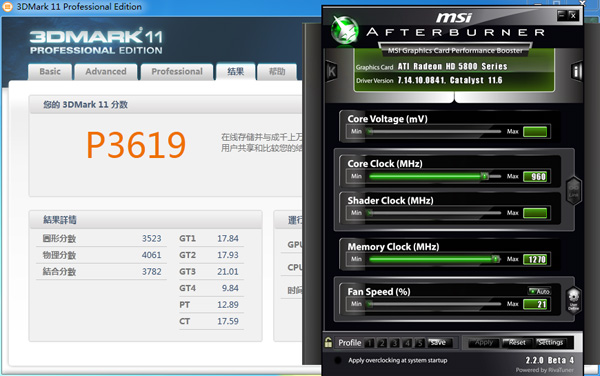Click the Reset button in Afterburner
Screen dimensions: 600x376
point(517,343)
